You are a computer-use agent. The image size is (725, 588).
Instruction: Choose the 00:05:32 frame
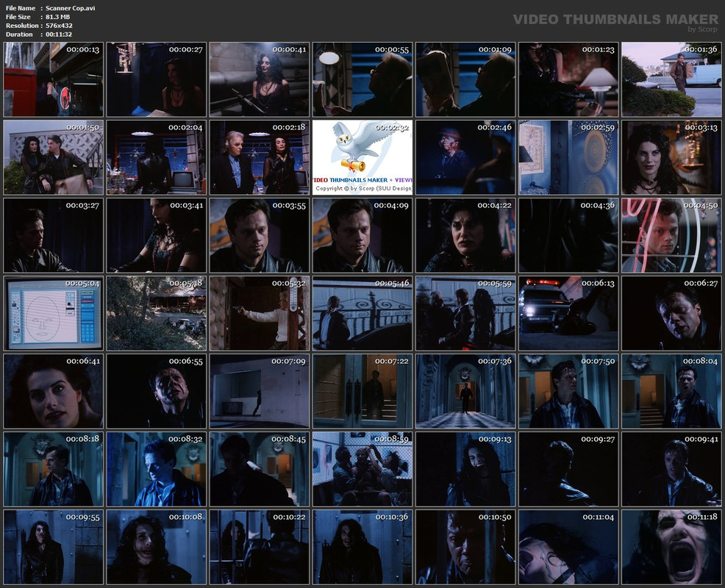tap(260, 313)
